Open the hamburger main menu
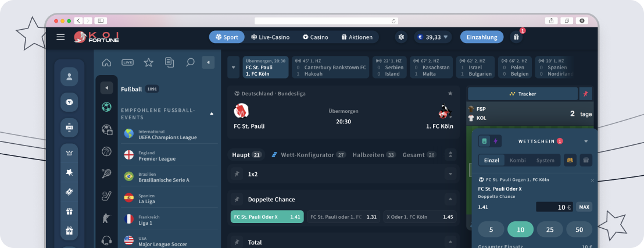 tap(60, 37)
